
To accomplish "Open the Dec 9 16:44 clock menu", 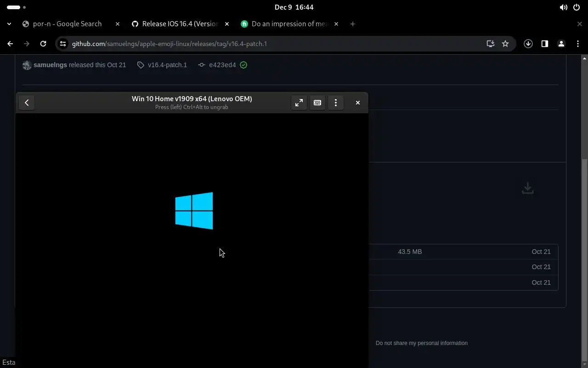I will [294, 7].
